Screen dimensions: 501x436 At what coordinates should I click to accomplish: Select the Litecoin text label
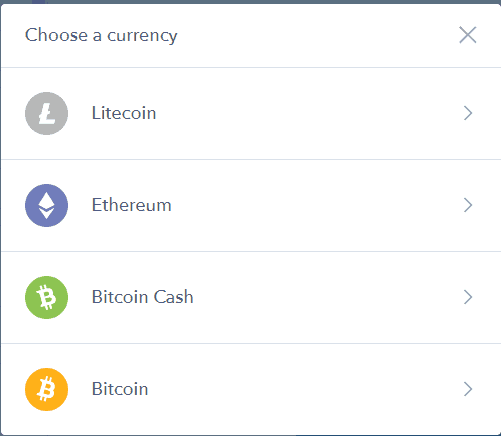coord(124,113)
